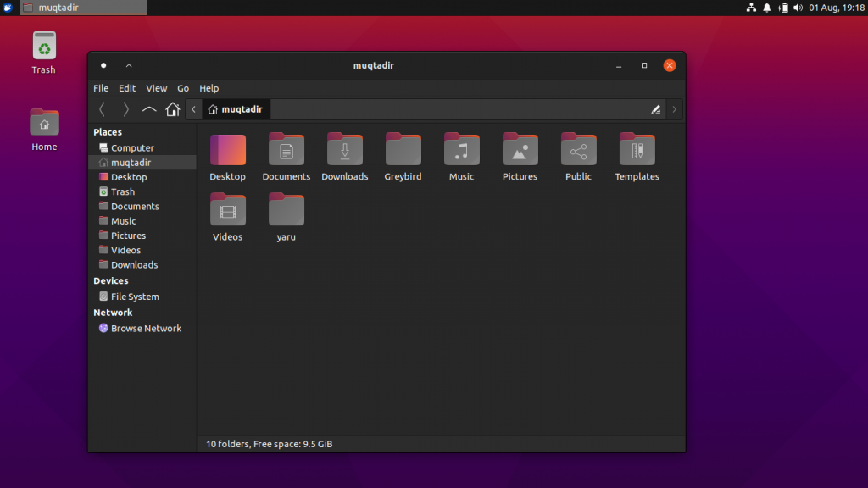
Task: Go forward with the toolbar forward arrow
Action: (125, 109)
